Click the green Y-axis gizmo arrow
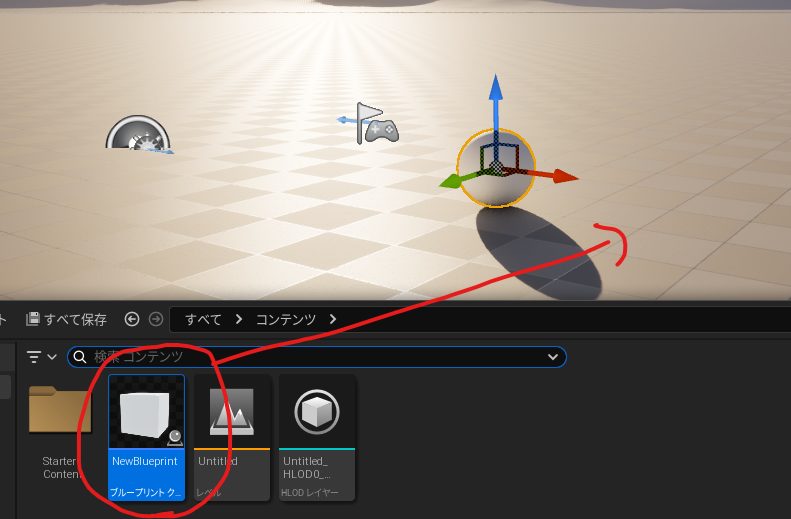This screenshot has width=791, height=519. tap(451, 182)
